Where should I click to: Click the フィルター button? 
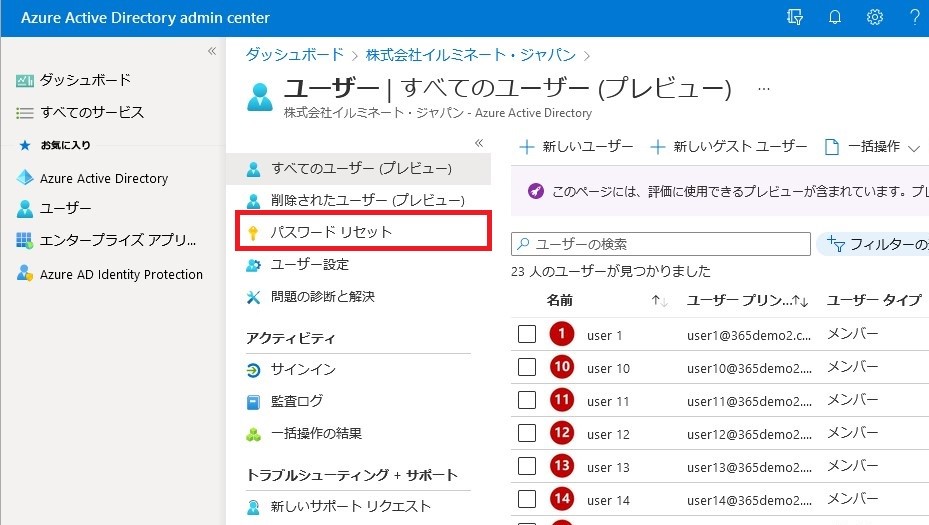(873, 244)
